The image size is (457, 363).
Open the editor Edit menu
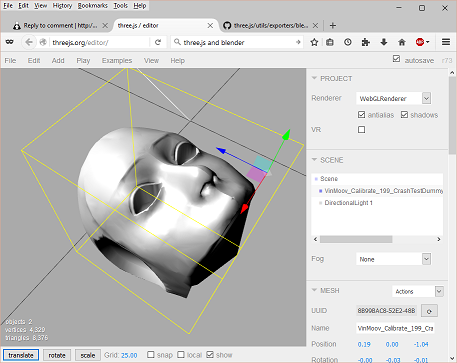coord(34,60)
